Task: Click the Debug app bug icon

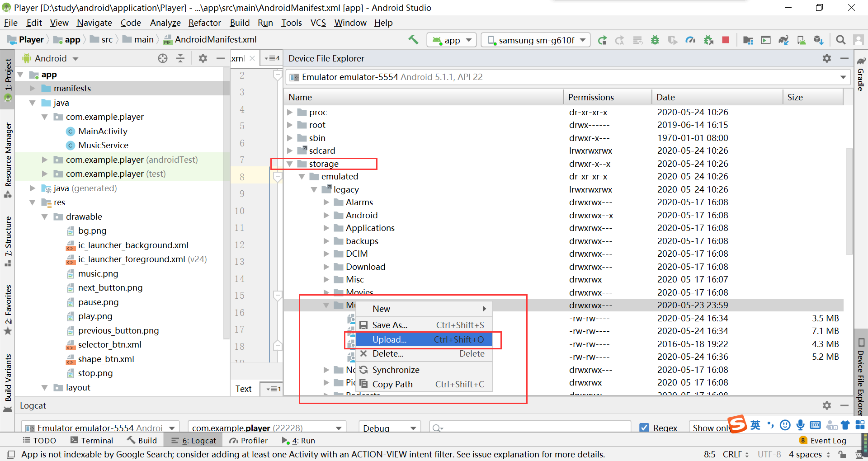Action: click(x=655, y=40)
